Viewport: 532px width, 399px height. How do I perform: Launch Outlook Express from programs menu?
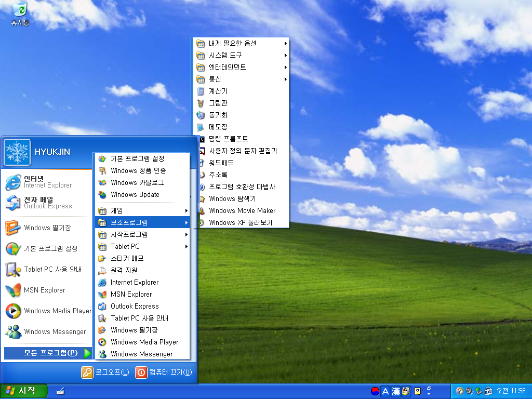[142, 307]
